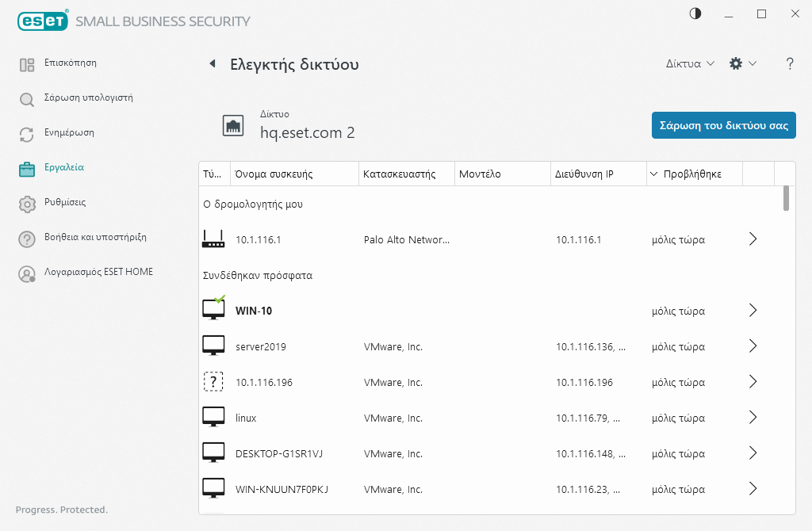Close the ESET window
The width and height of the screenshot is (812, 531).
tap(795, 14)
